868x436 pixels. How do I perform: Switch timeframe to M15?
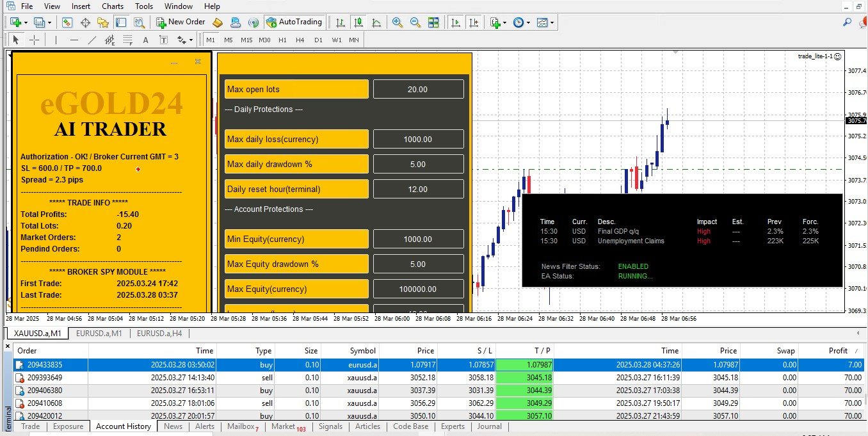246,40
